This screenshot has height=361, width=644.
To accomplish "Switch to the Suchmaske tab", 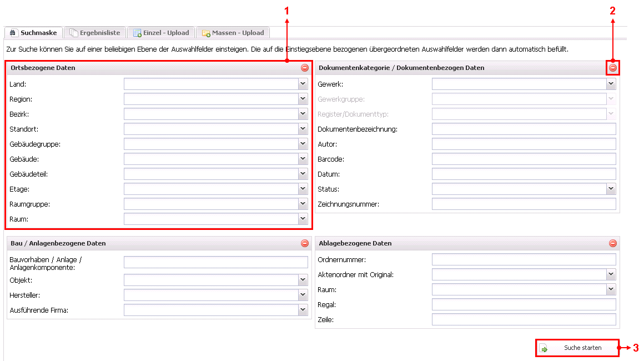I will coord(34,32).
